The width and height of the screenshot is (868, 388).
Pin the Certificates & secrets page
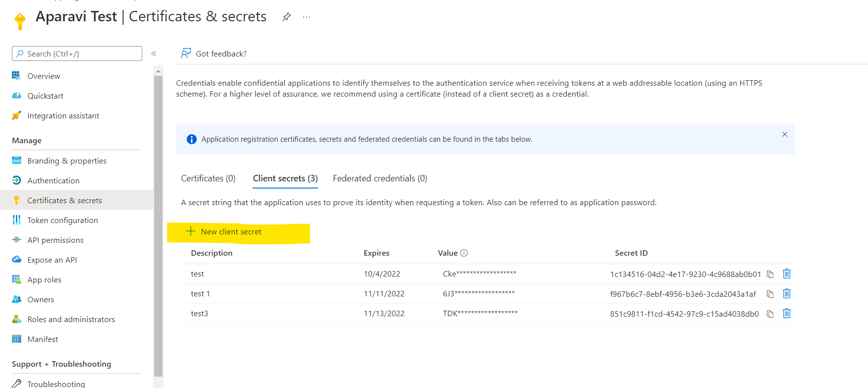286,17
